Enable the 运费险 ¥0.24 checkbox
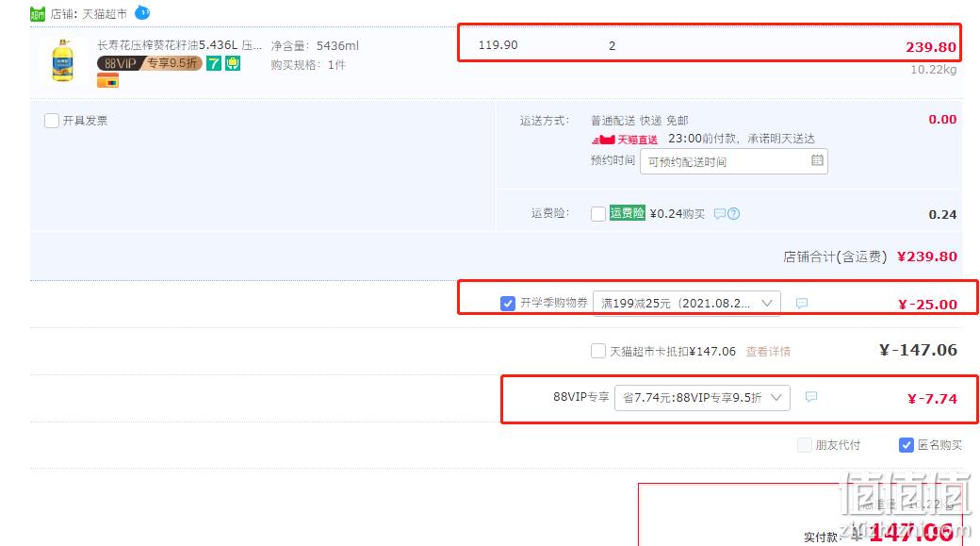 click(598, 214)
